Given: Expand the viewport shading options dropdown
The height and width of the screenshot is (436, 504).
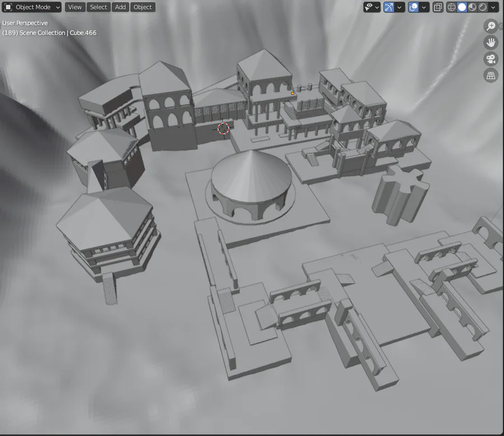Looking at the screenshot, I should 493,7.
